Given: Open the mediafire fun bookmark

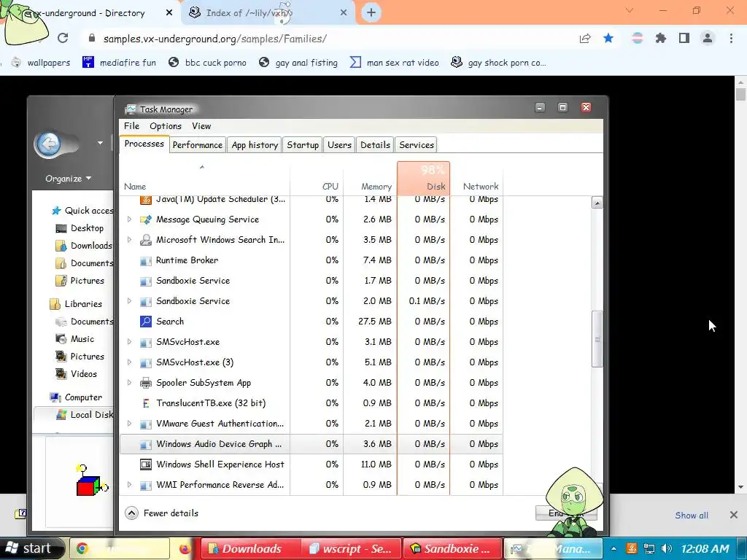Looking at the screenshot, I should pyautogui.click(x=119, y=63).
